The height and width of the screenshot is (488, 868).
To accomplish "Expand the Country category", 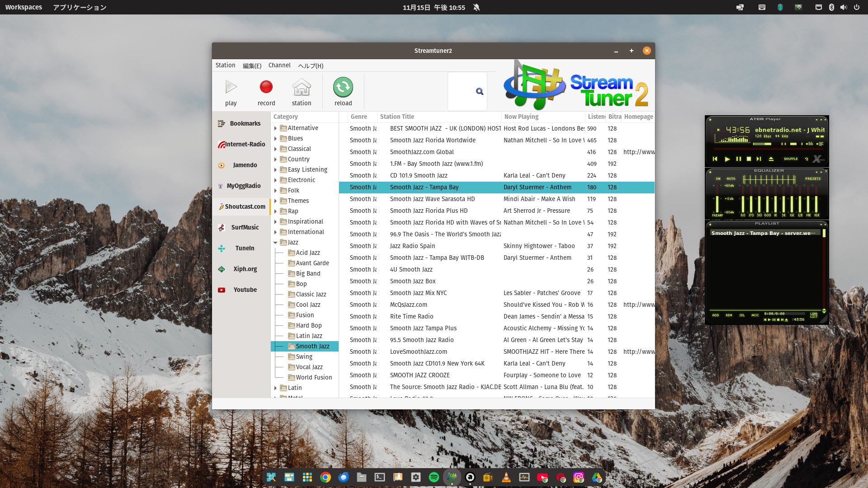I will point(275,160).
